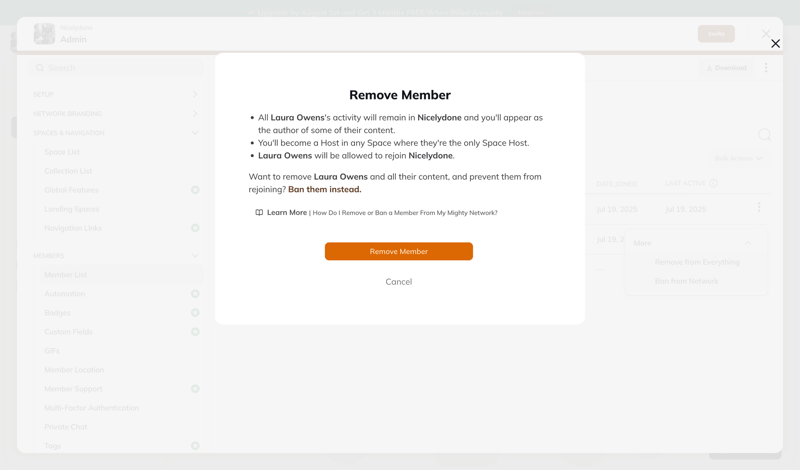Open Automation in the sidebar
800x470 pixels.
coord(64,293)
